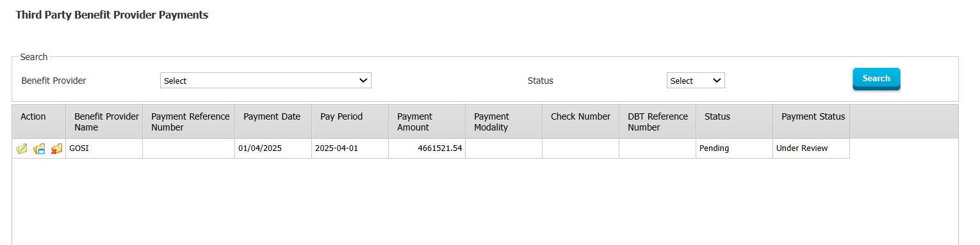The height and width of the screenshot is (245, 980).
Task: Click the blue Search button
Action: click(876, 79)
